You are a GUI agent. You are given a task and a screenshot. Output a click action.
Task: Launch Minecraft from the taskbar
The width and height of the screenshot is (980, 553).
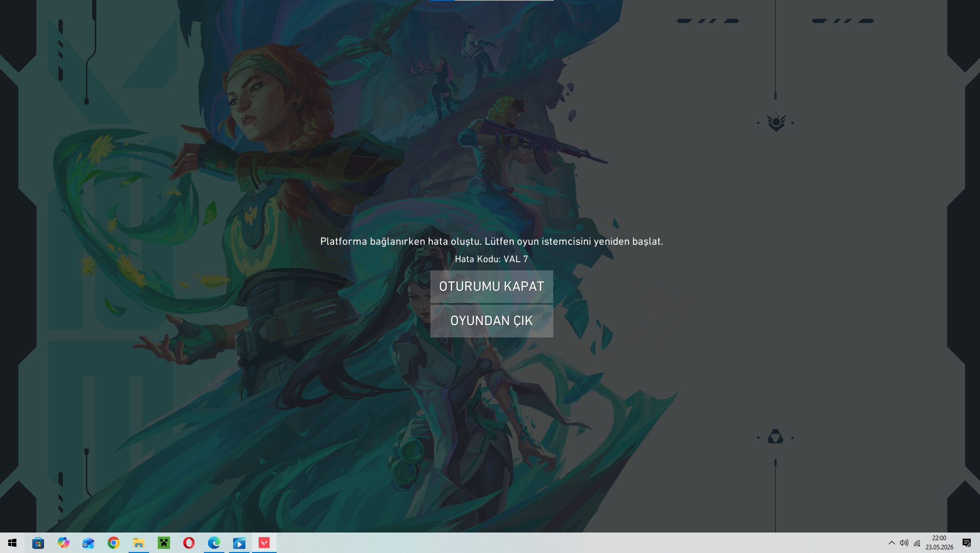(x=163, y=543)
